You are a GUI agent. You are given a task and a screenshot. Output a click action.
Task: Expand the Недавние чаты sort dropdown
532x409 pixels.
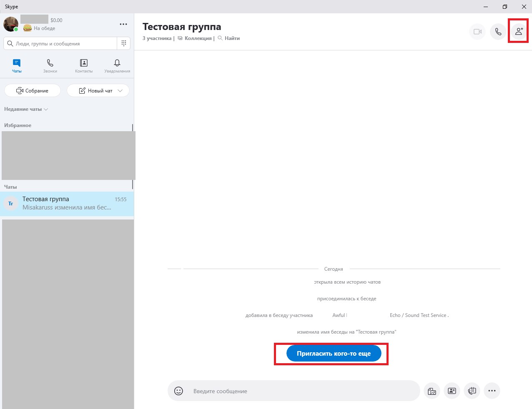26,109
